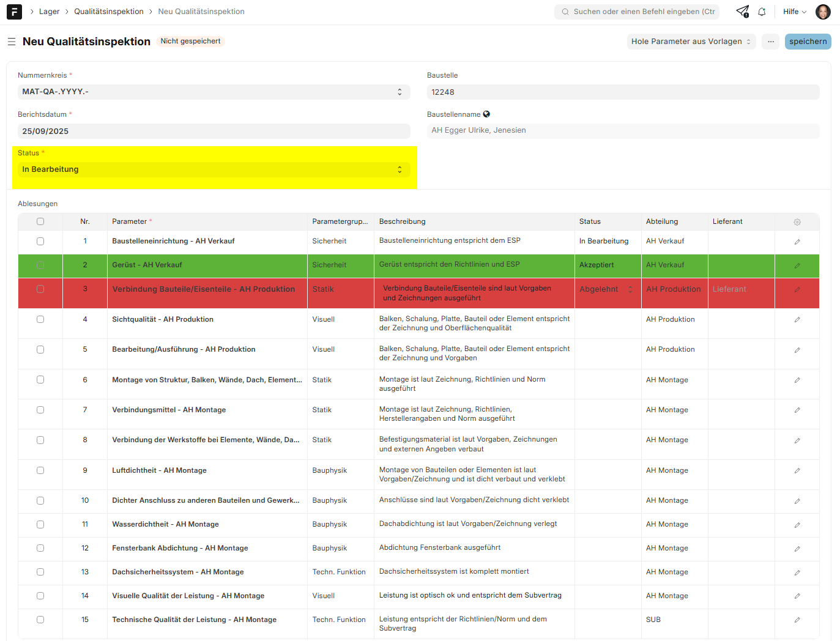Select all rows with header checkbox
This screenshot has height=641, width=840.
pyautogui.click(x=40, y=221)
